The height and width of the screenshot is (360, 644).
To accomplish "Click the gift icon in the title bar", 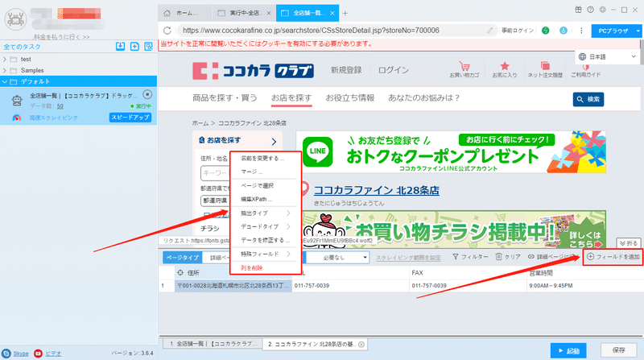I will (578, 10).
